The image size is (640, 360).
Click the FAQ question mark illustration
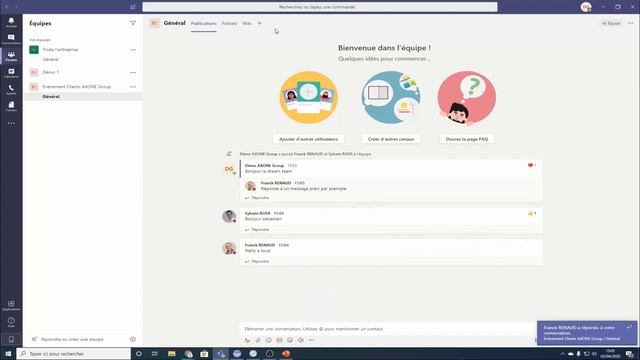tap(467, 98)
